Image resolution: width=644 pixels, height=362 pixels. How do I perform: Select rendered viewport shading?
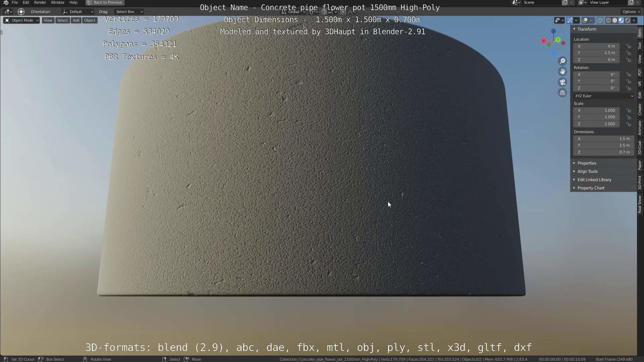click(628, 20)
